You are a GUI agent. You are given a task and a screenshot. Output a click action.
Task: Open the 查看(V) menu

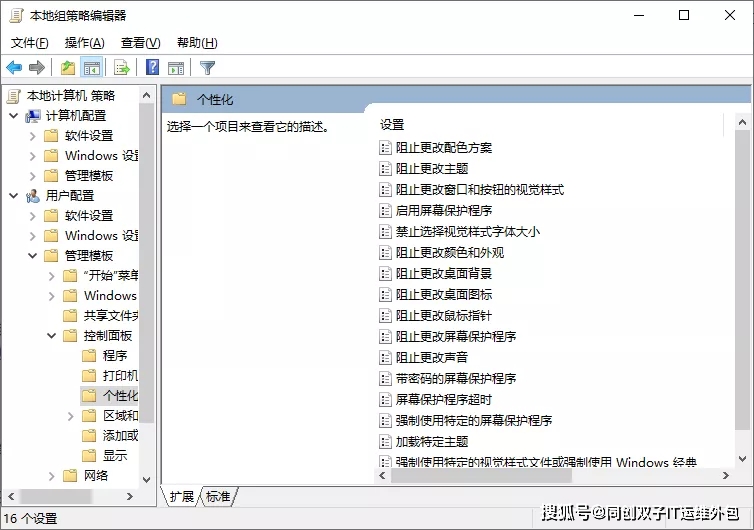pyautogui.click(x=140, y=43)
